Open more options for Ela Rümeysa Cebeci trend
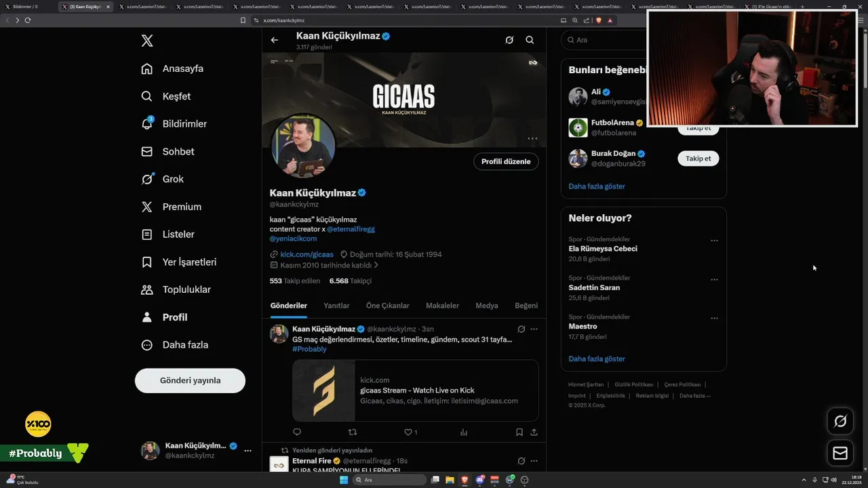 (714, 241)
